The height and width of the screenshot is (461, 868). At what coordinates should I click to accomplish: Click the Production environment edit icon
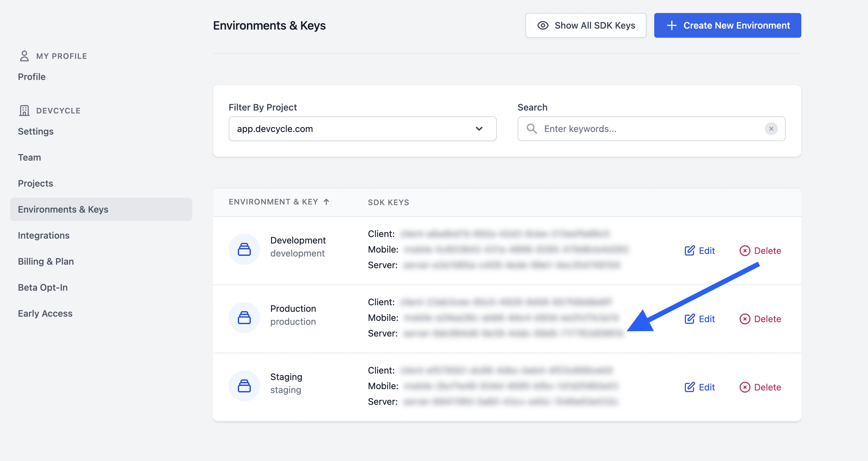tap(689, 318)
